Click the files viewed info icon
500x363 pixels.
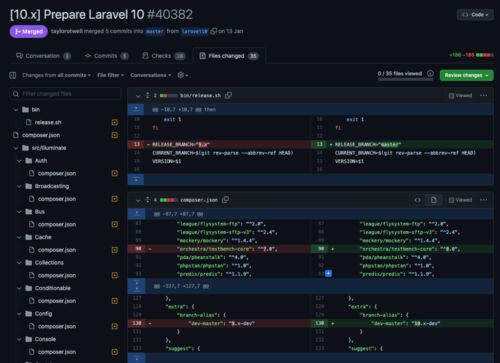430,74
